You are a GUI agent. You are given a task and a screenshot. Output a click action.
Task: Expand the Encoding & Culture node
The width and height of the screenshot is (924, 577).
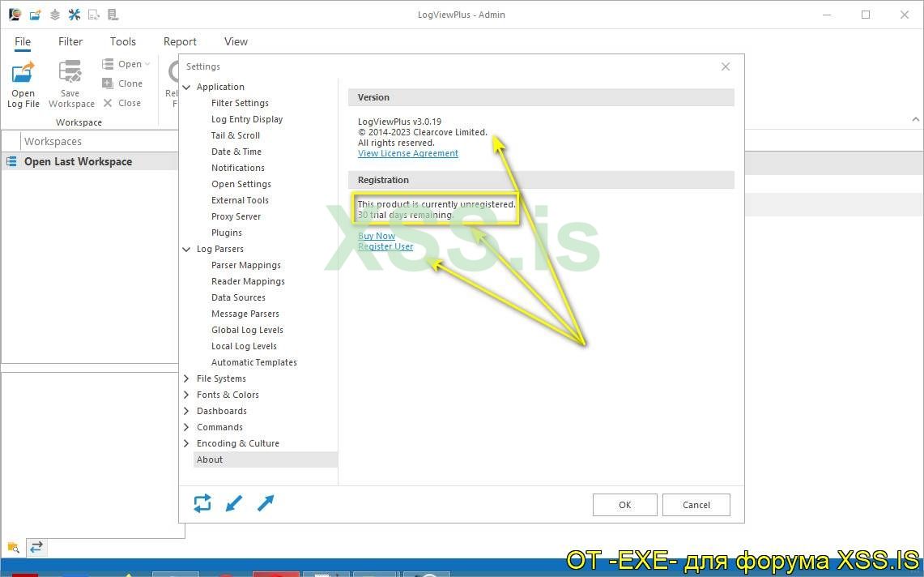[x=186, y=443]
